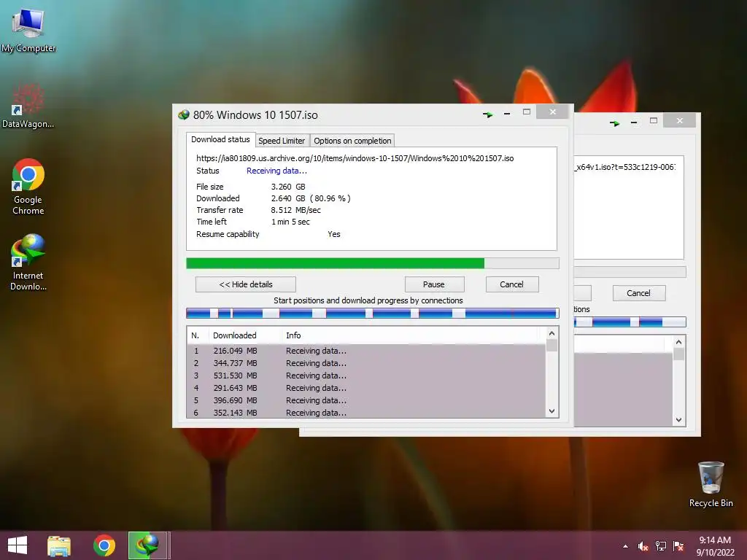
Task: Select connection row 5 with 396.690 MB
Action: pos(366,400)
